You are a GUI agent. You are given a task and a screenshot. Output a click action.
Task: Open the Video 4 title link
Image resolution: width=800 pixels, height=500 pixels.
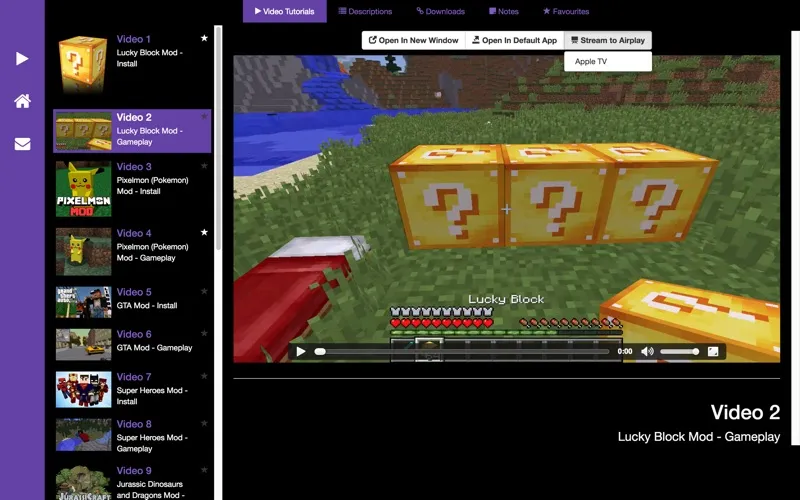click(134, 233)
